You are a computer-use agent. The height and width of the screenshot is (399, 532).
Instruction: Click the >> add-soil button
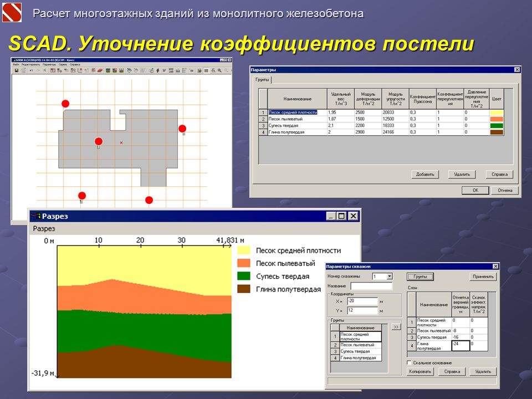(x=396, y=327)
